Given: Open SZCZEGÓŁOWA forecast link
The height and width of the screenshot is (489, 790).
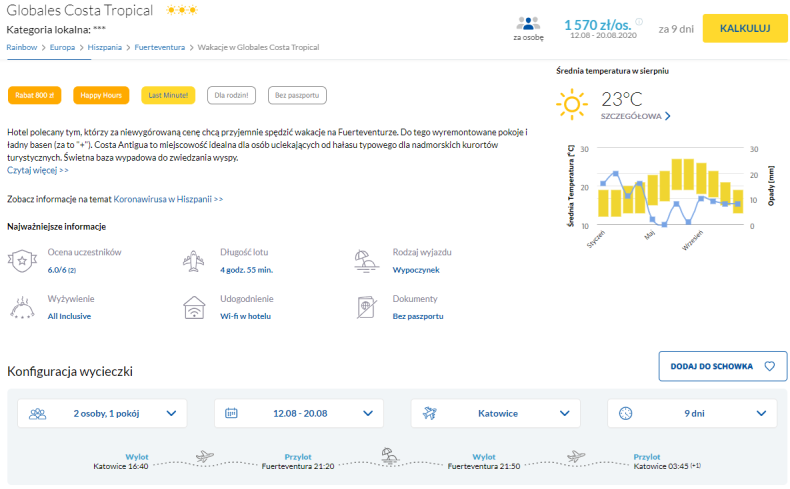Looking at the screenshot, I should coord(631,116).
